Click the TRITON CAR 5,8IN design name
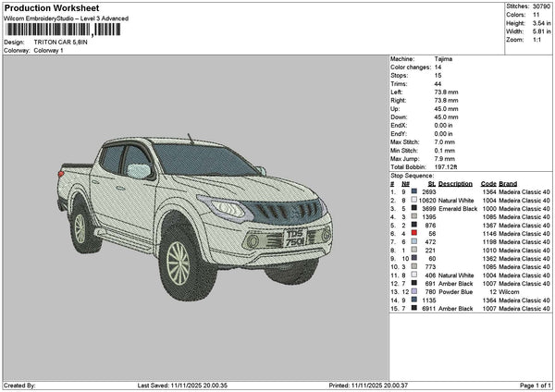The width and height of the screenshot is (555, 392). point(60,43)
